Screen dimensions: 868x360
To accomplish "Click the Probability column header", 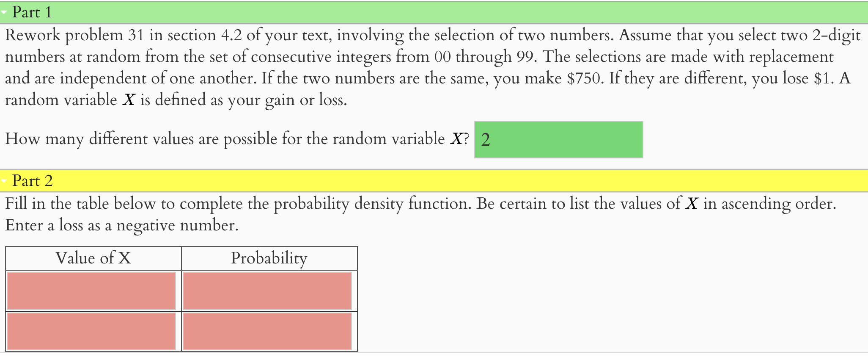I will (x=269, y=258).
